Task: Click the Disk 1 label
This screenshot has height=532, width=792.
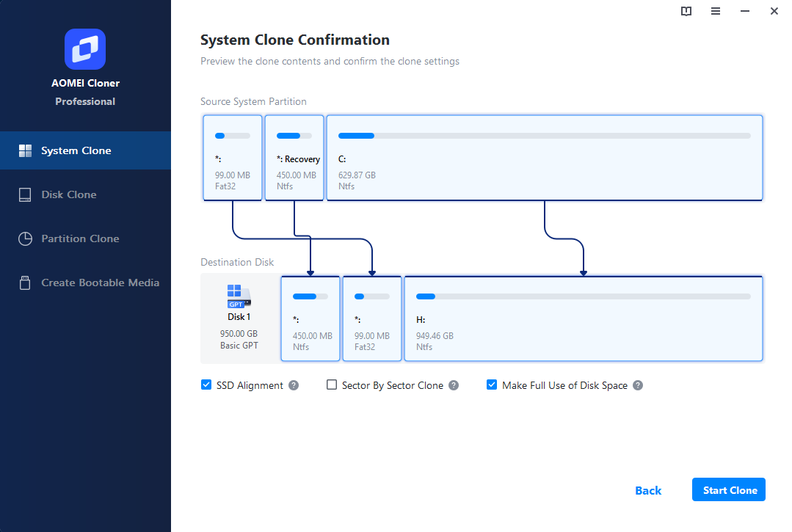Action: pos(239,317)
